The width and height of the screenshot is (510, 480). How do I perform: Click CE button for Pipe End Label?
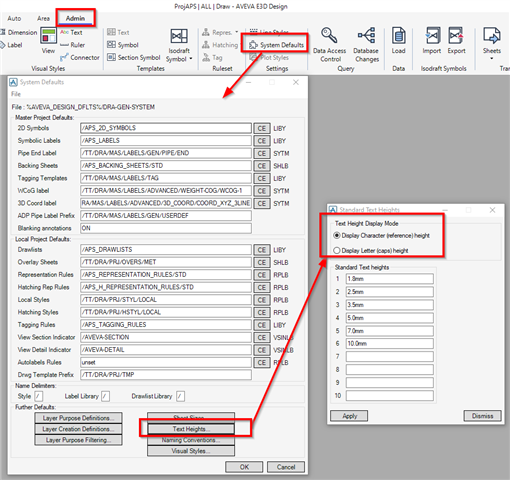click(262, 153)
